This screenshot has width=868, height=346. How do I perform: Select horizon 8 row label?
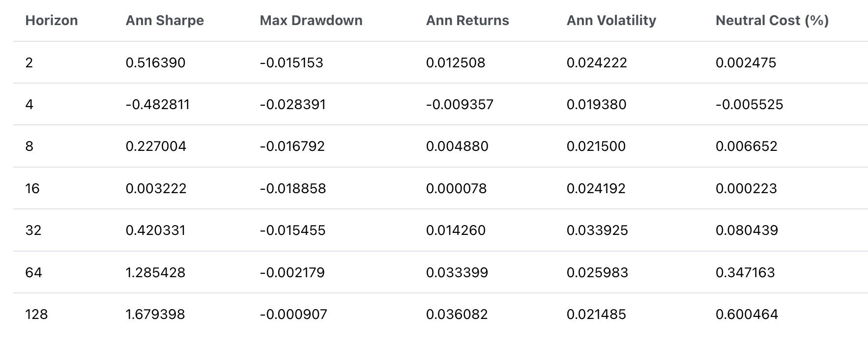29,146
